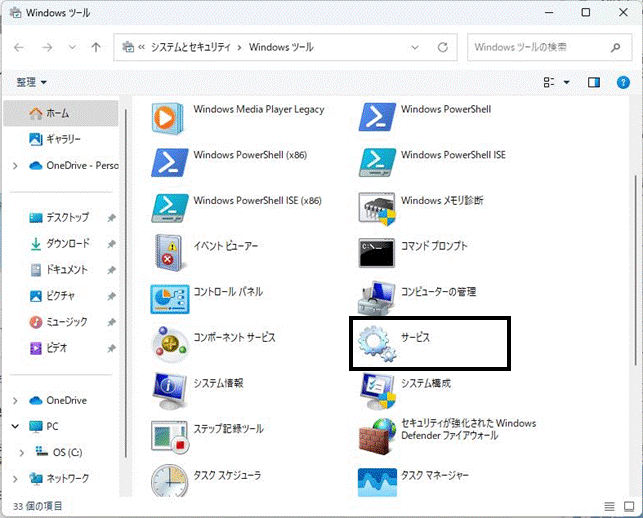The width and height of the screenshot is (643, 518).
Task: Open Windows メモリ診断 icon
Action: tap(377, 208)
